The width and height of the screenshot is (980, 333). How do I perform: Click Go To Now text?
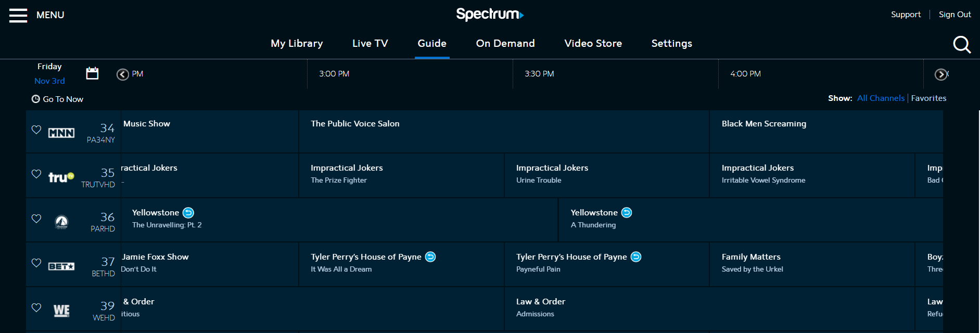[x=63, y=99]
